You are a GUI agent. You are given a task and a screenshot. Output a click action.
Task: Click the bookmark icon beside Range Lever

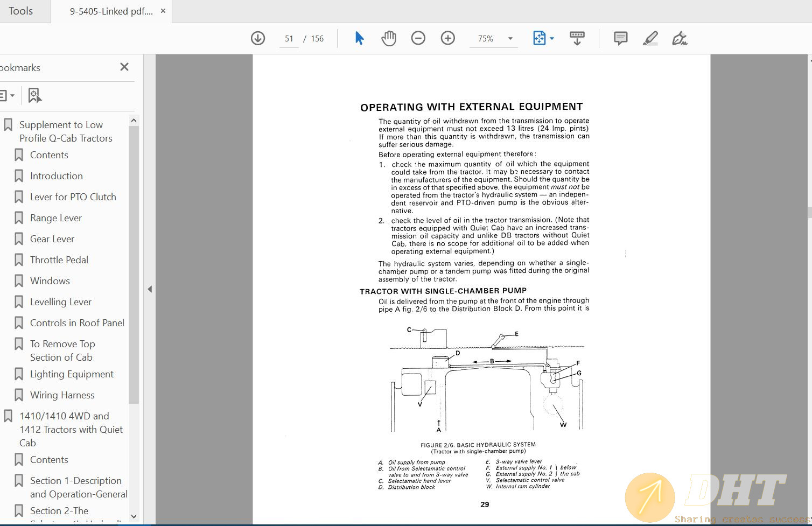pos(19,218)
